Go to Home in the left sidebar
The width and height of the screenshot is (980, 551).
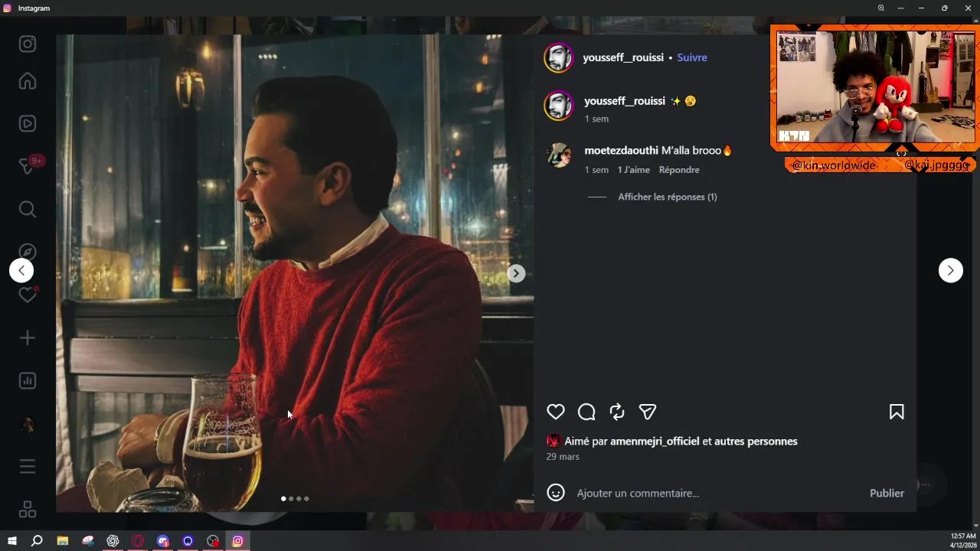pyautogui.click(x=28, y=80)
